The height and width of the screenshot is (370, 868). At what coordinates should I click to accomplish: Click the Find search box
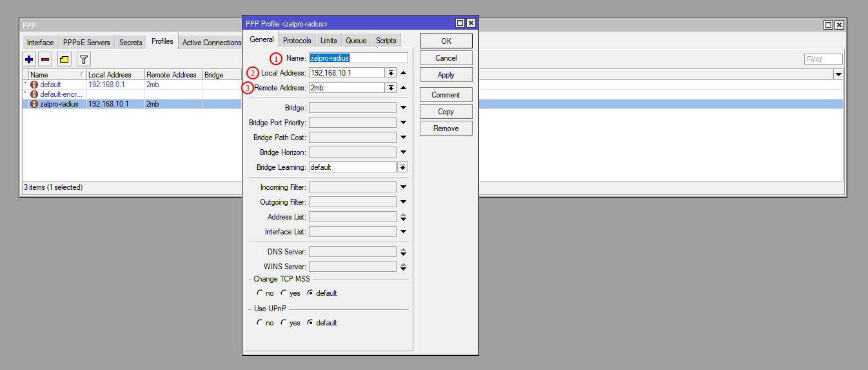coord(823,59)
